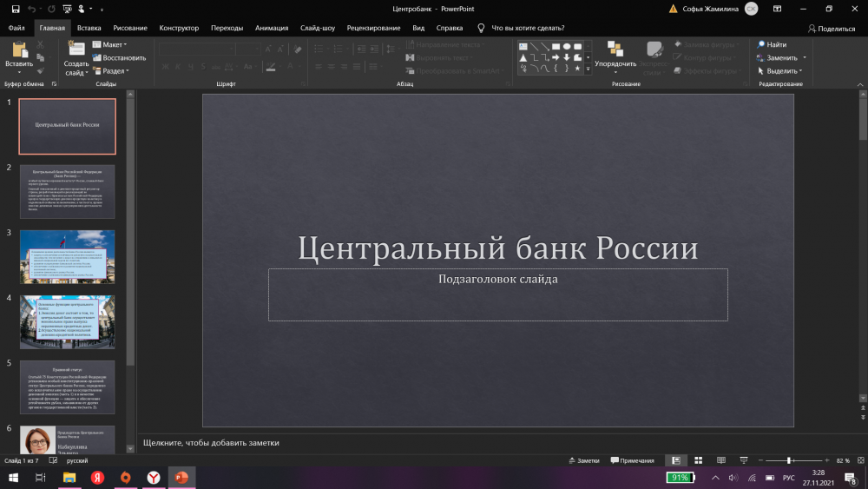Image resolution: width=868 pixels, height=489 pixels.
Task: Toggle Normal view button in status bar
Action: coord(675,460)
